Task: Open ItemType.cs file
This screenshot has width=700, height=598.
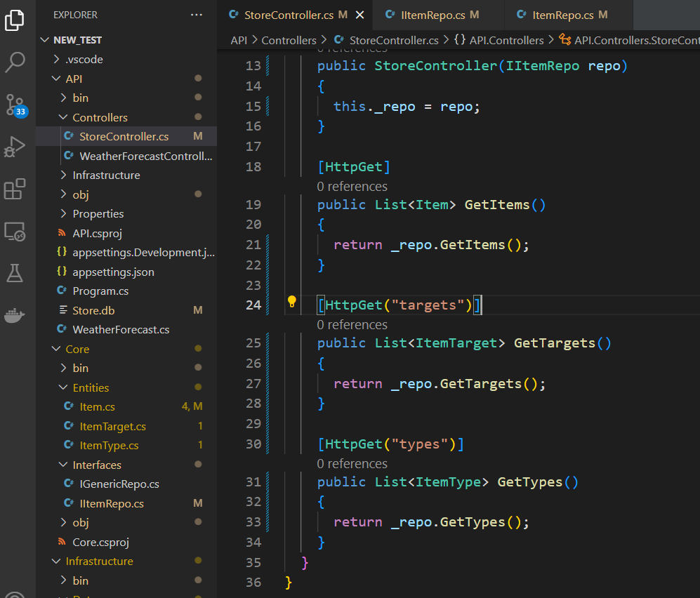Action: tap(126, 446)
